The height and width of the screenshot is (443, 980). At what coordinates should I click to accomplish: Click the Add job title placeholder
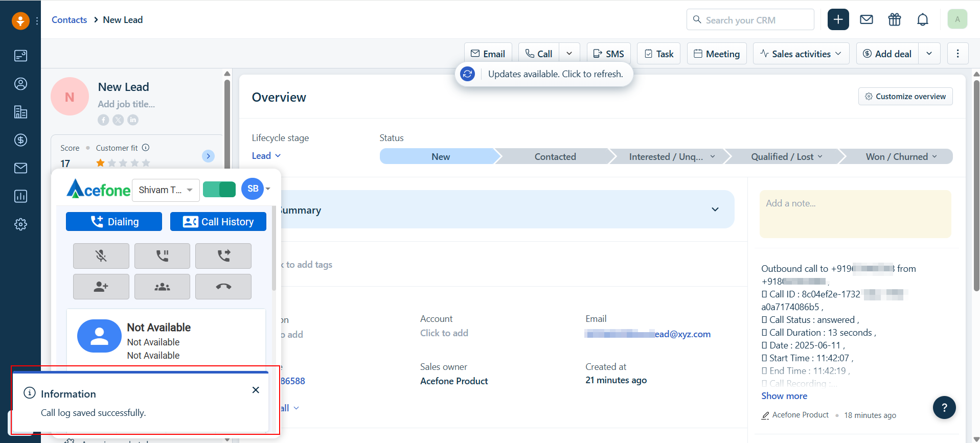tap(126, 104)
